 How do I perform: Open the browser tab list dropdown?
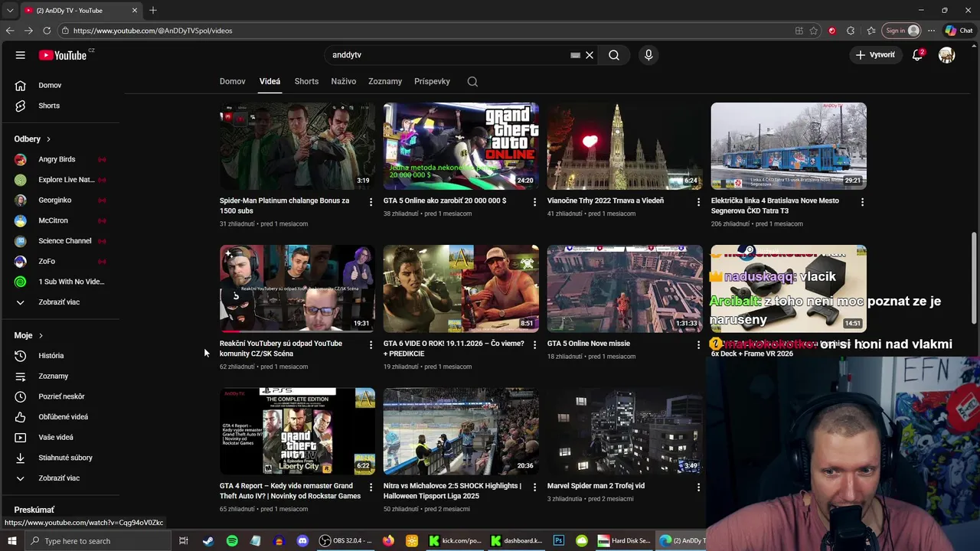[x=10, y=11]
